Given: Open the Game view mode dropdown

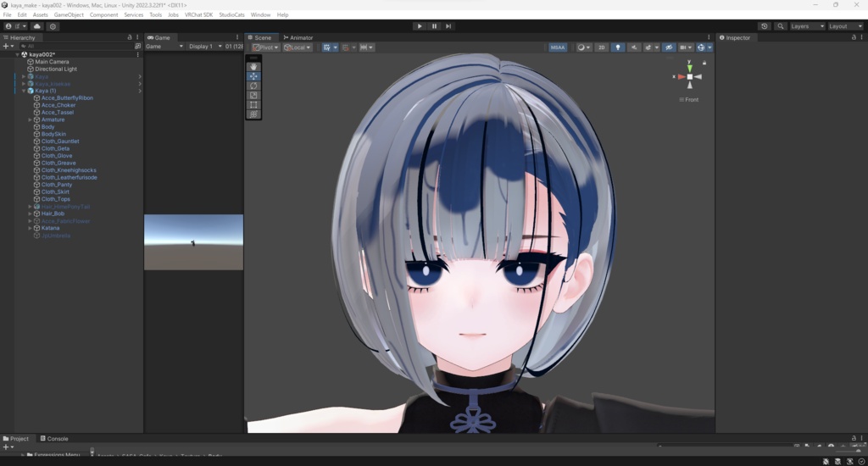Looking at the screenshot, I should (164, 47).
